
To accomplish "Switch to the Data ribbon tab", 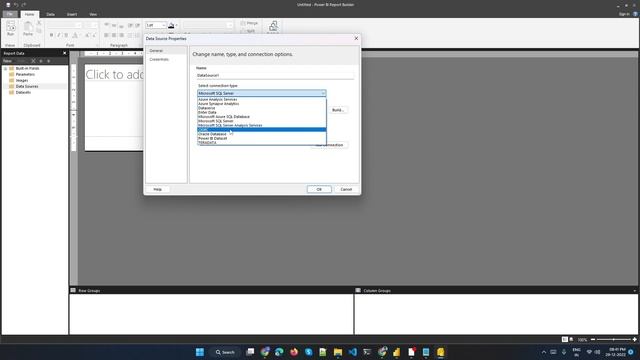I will (51, 14).
